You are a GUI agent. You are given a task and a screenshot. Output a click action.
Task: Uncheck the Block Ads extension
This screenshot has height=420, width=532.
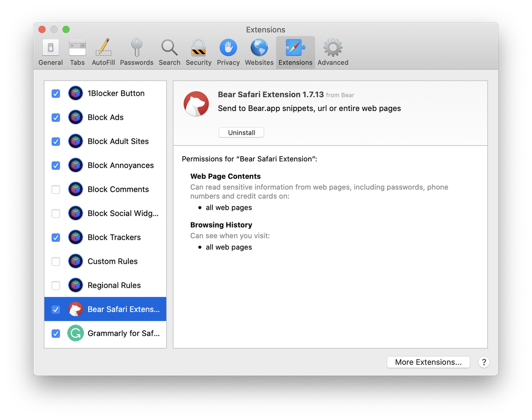(56, 118)
